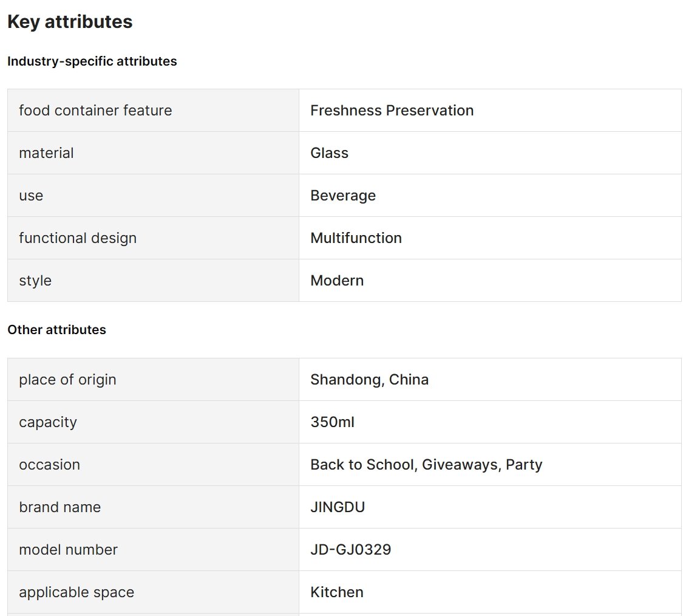Click the Key attributes heading
683x616 pixels.
tap(70, 22)
